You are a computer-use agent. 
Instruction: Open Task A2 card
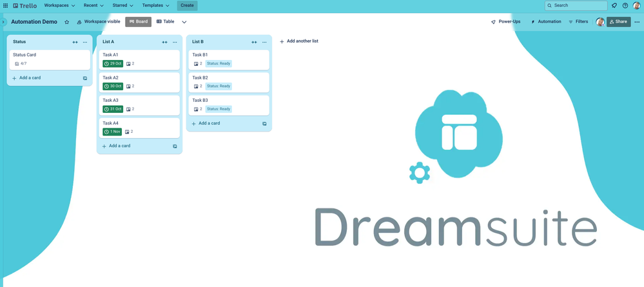click(139, 83)
